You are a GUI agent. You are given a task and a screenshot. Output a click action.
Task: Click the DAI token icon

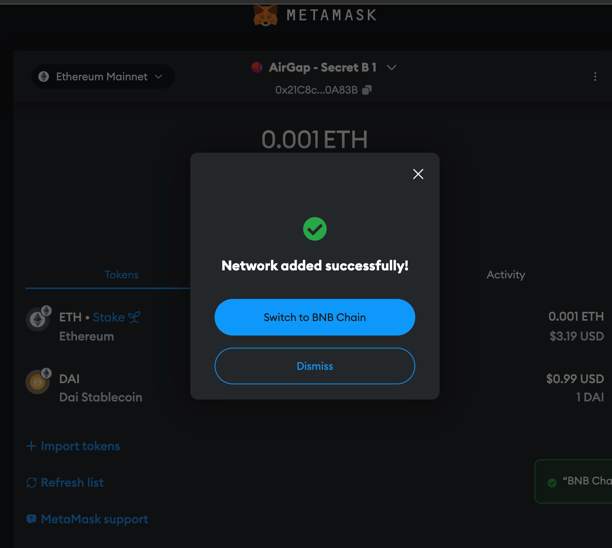pos(38,381)
